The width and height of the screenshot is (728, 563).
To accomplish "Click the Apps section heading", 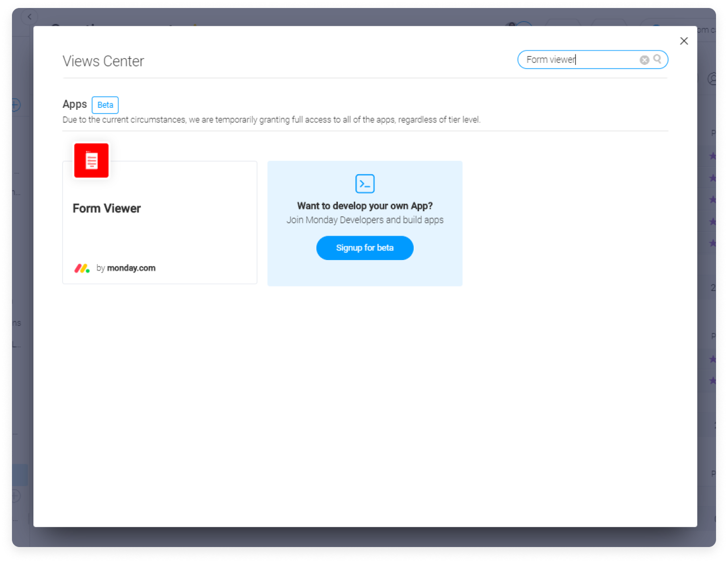I will [75, 104].
